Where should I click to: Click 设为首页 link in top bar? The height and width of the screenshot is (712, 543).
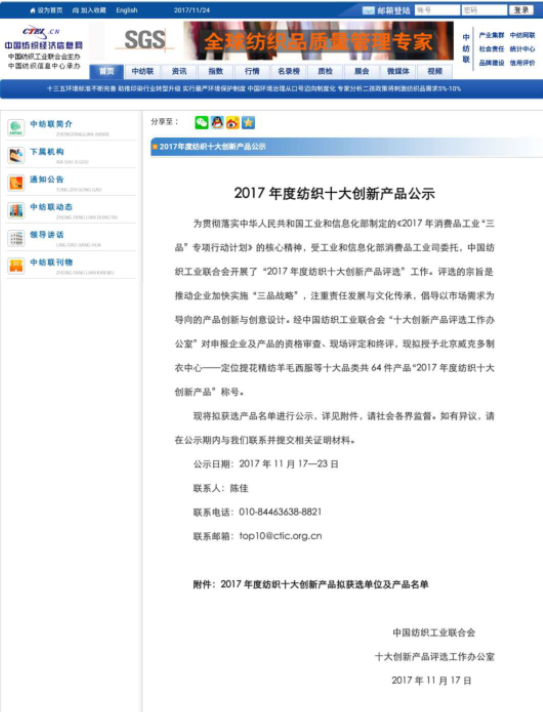46,10
